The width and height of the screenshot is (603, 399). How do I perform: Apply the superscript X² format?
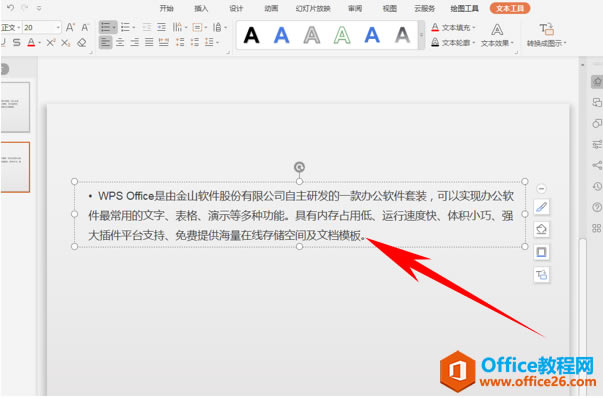(51, 43)
